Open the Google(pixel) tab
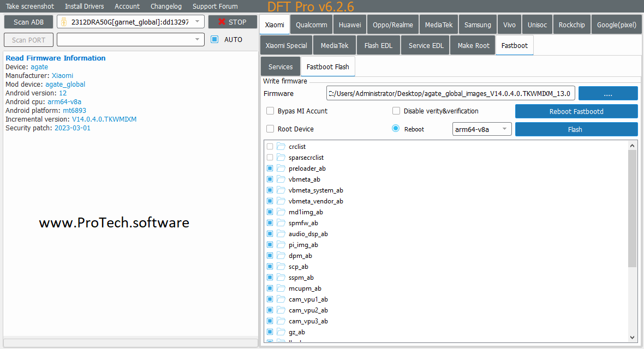 pyautogui.click(x=617, y=25)
